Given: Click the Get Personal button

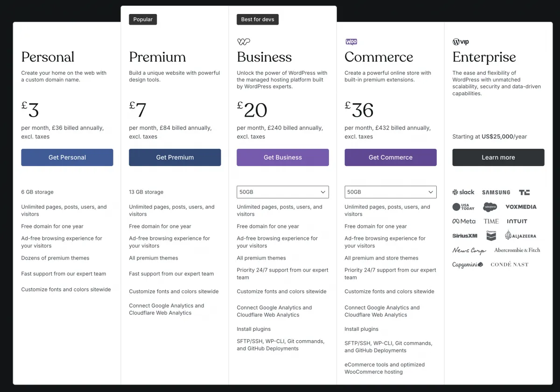Looking at the screenshot, I should [67, 157].
